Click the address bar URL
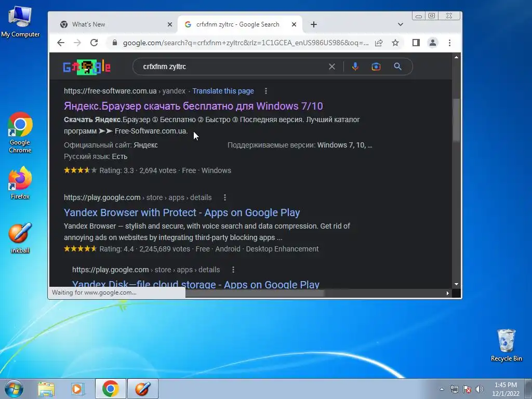Screen dimensions: 532x399 click(246, 43)
